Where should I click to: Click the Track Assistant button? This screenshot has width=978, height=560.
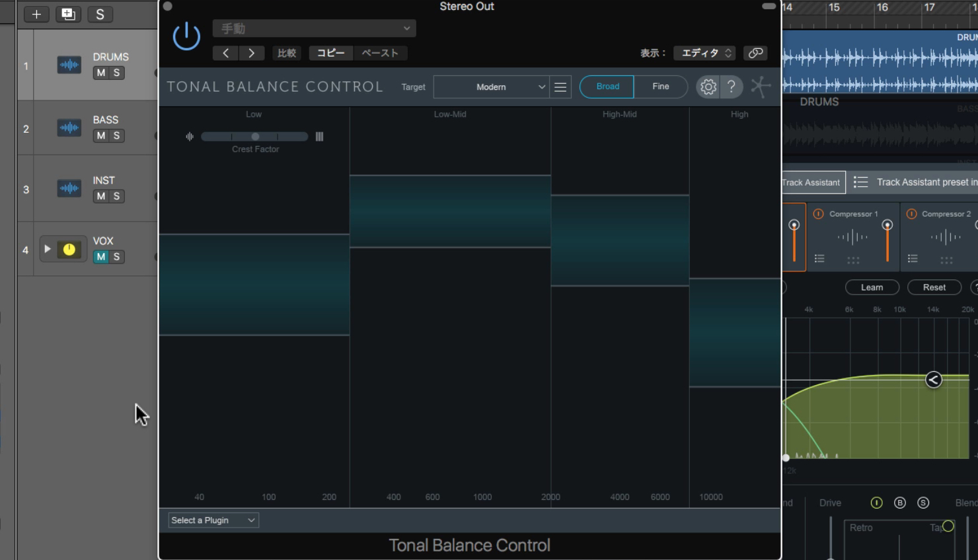(812, 182)
